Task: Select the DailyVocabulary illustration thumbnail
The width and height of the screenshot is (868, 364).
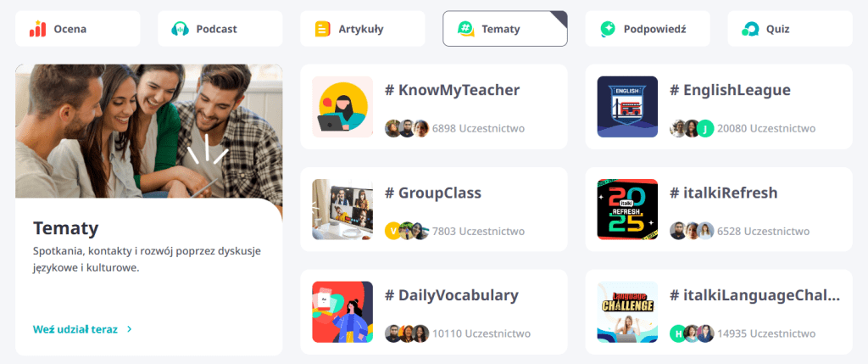Action: [x=342, y=312]
